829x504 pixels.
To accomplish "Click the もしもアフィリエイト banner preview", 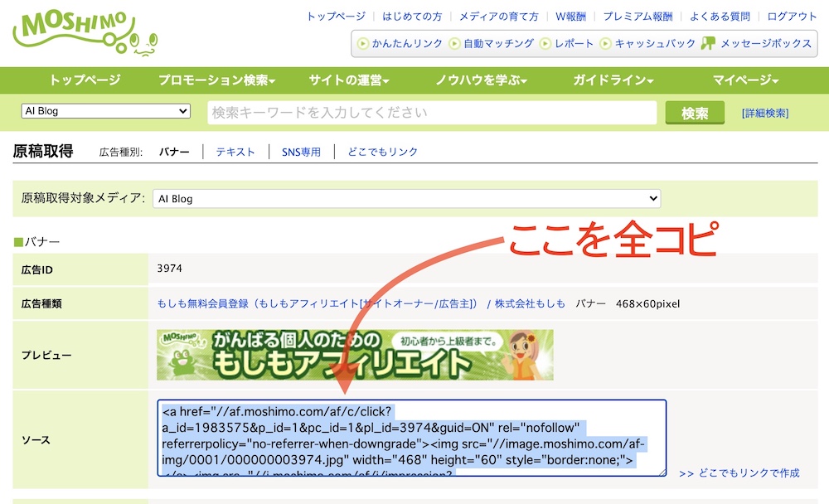I will coord(356,355).
